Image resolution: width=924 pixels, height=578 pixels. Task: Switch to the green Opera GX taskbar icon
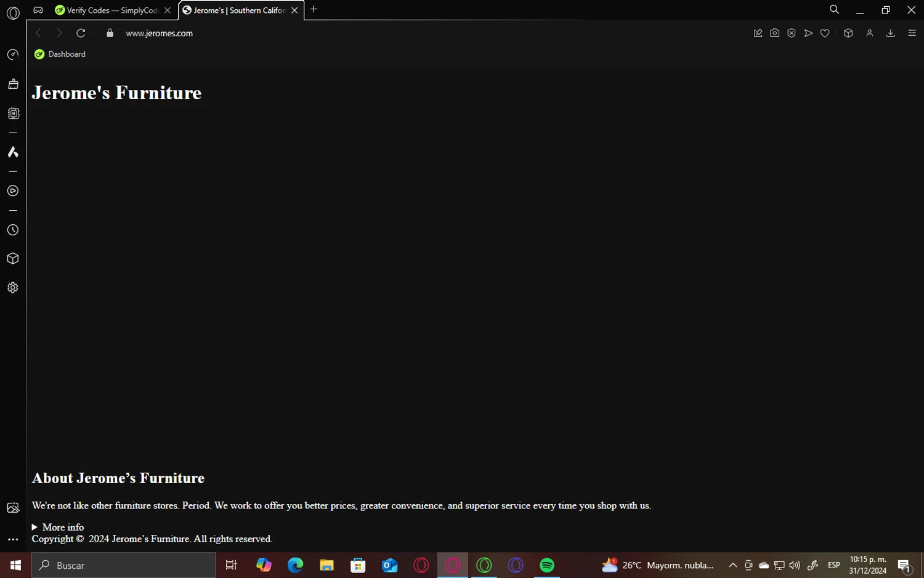pos(484,565)
